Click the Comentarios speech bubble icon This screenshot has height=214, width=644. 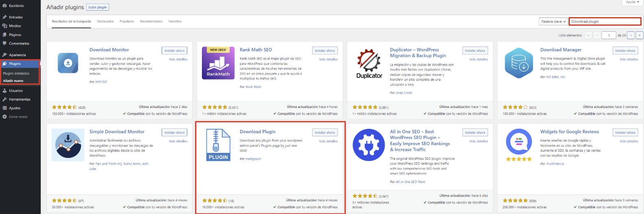[x=4, y=43]
